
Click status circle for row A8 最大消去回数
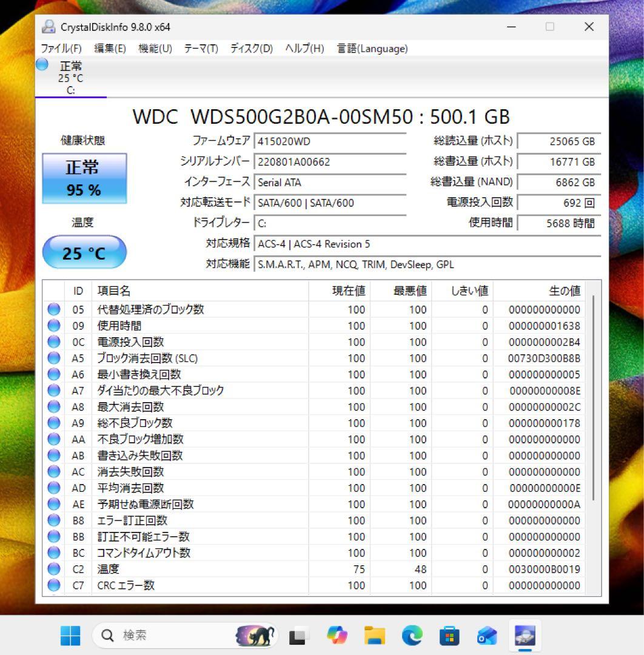(54, 406)
